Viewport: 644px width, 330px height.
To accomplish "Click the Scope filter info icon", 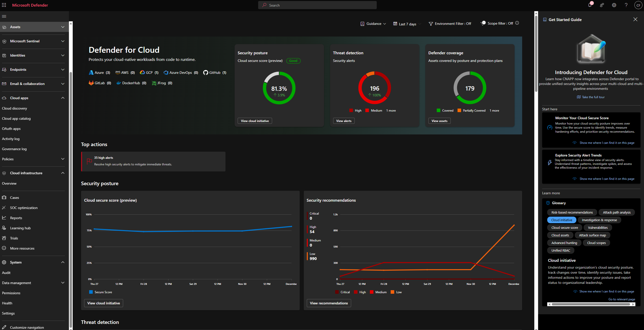I will tap(517, 23).
